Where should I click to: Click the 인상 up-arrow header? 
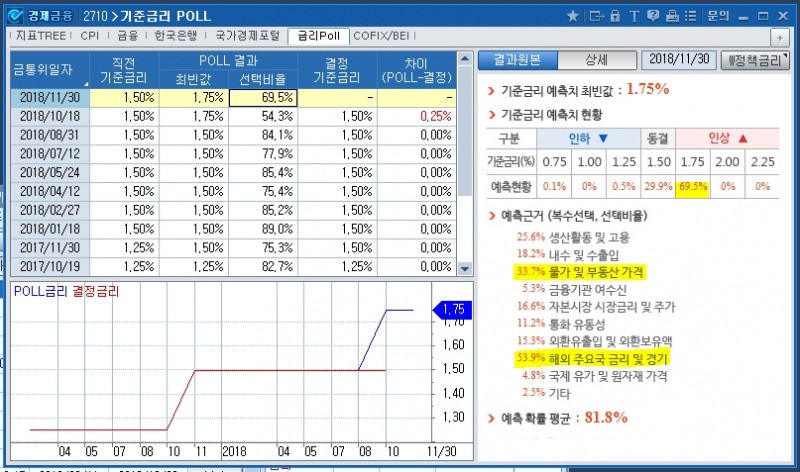(728, 138)
